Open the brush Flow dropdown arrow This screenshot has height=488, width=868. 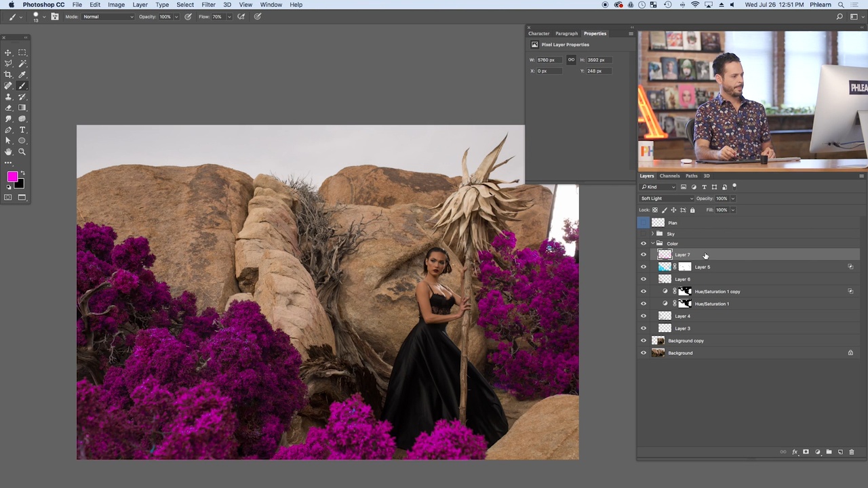(229, 16)
